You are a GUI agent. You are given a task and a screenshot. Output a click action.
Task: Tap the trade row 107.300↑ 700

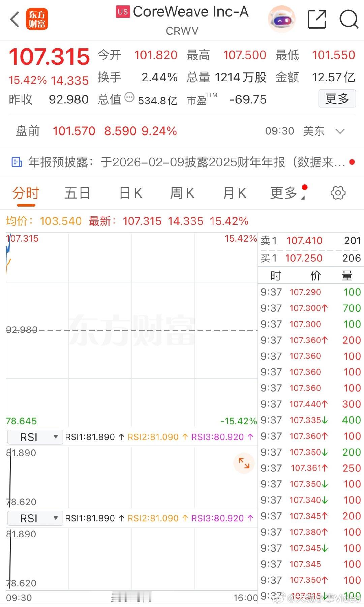[311, 308]
